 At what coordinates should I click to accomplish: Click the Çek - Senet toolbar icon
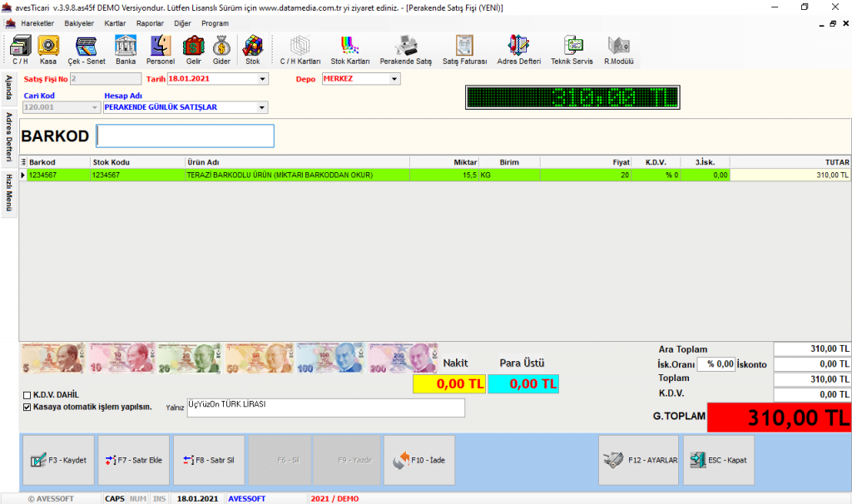click(87, 49)
